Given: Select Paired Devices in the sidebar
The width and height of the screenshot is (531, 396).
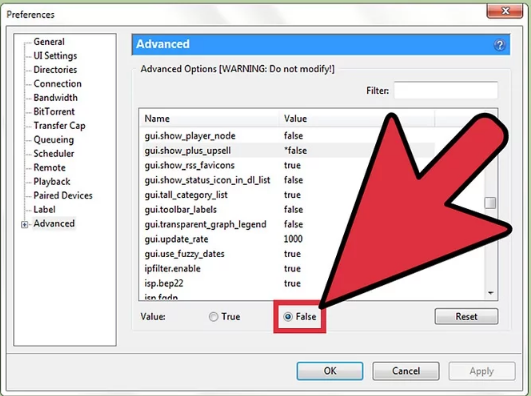Looking at the screenshot, I should pyautogui.click(x=63, y=195).
